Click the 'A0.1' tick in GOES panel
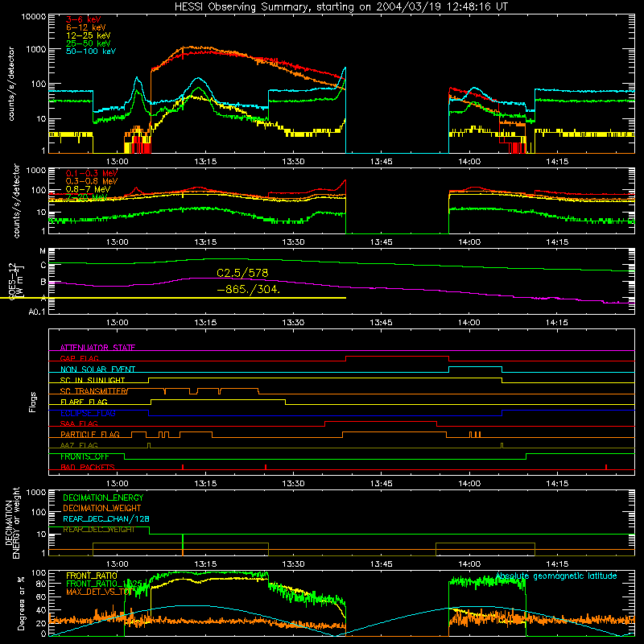This screenshot has width=644, height=644. pyautogui.click(x=37, y=312)
